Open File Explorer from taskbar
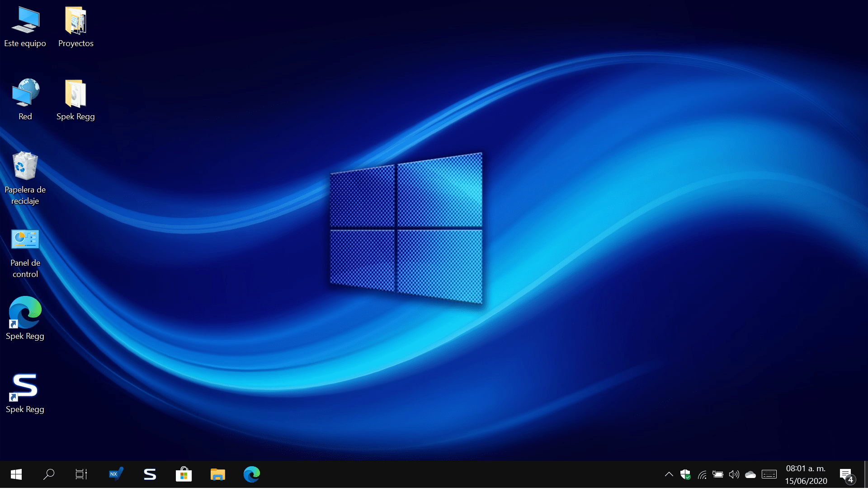Viewport: 868px width, 492px height. pyautogui.click(x=217, y=474)
